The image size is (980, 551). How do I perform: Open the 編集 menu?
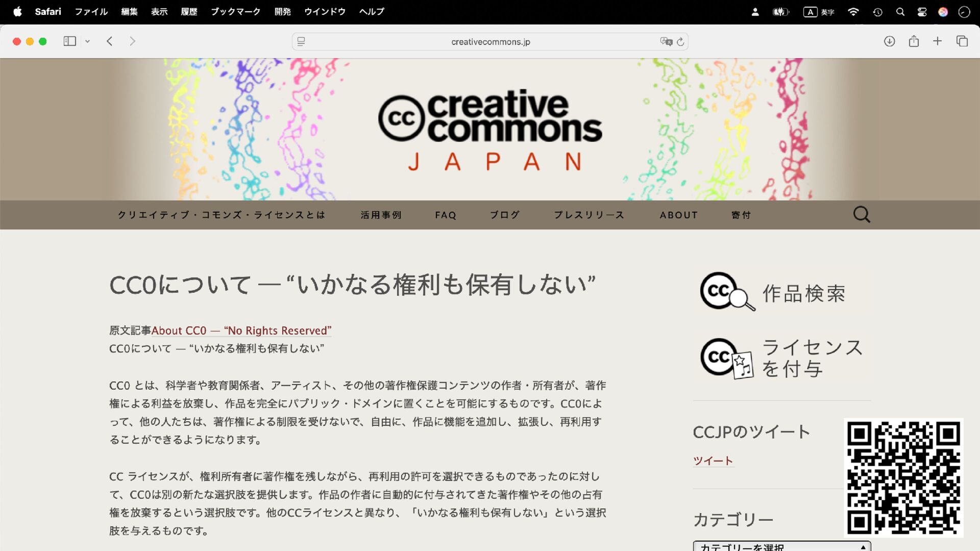coord(129,12)
